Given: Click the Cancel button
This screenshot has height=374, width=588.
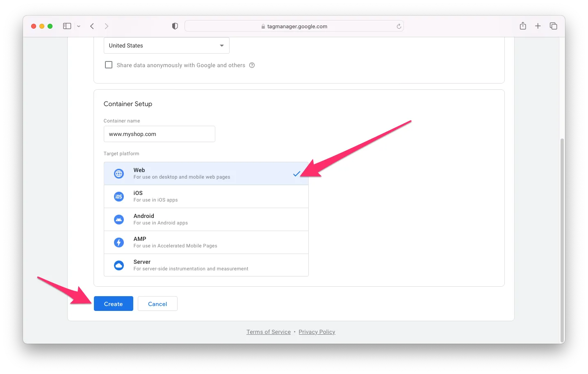Looking at the screenshot, I should point(157,304).
